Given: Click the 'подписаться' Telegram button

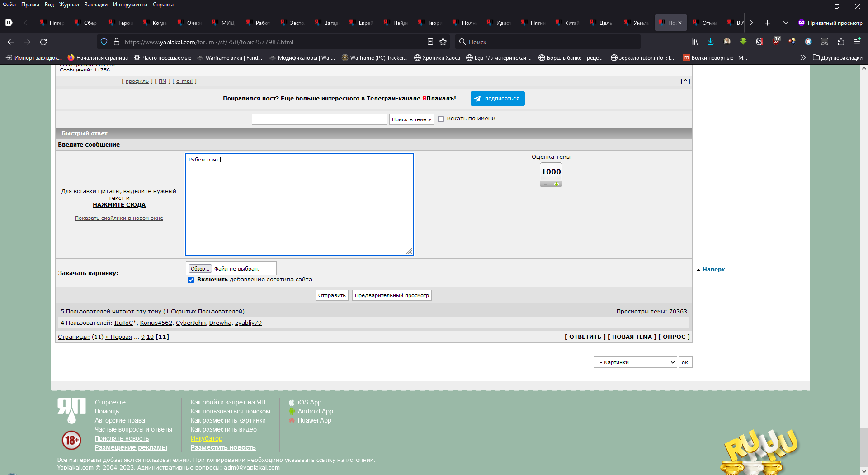Looking at the screenshot, I should pyautogui.click(x=498, y=99).
